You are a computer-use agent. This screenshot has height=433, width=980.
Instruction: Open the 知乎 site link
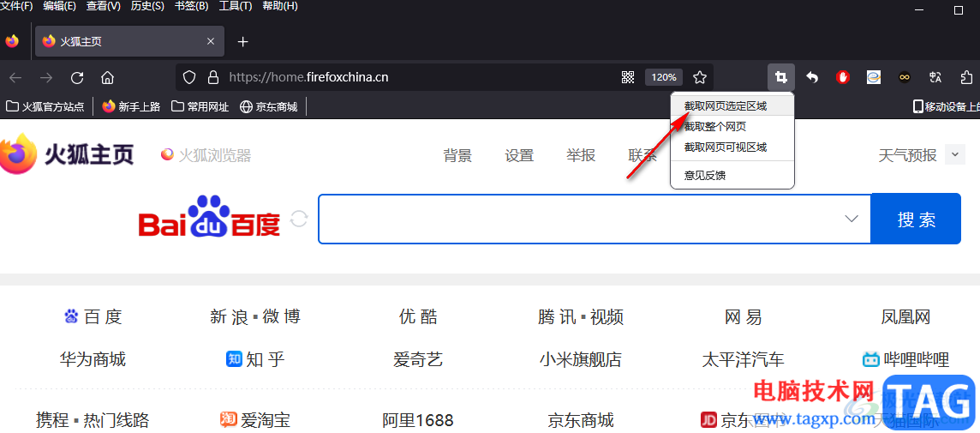(x=255, y=359)
